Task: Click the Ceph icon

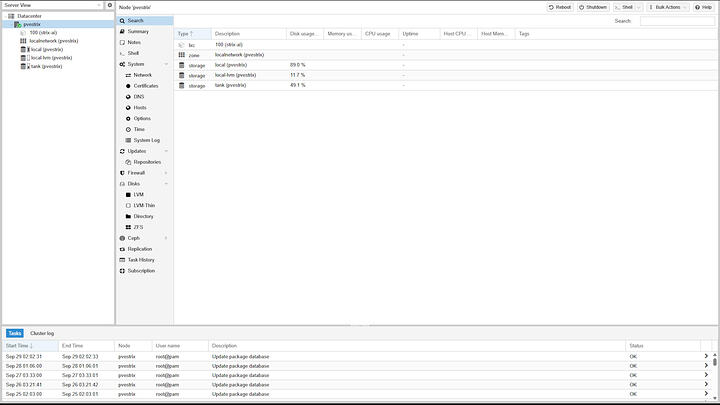Action: (x=122, y=238)
